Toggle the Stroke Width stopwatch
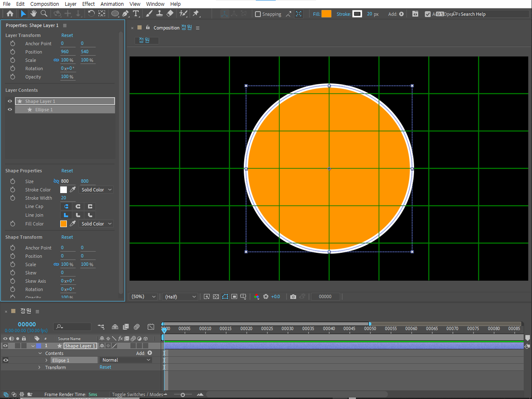The height and width of the screenshot is (399, 532). pos(12,198)
